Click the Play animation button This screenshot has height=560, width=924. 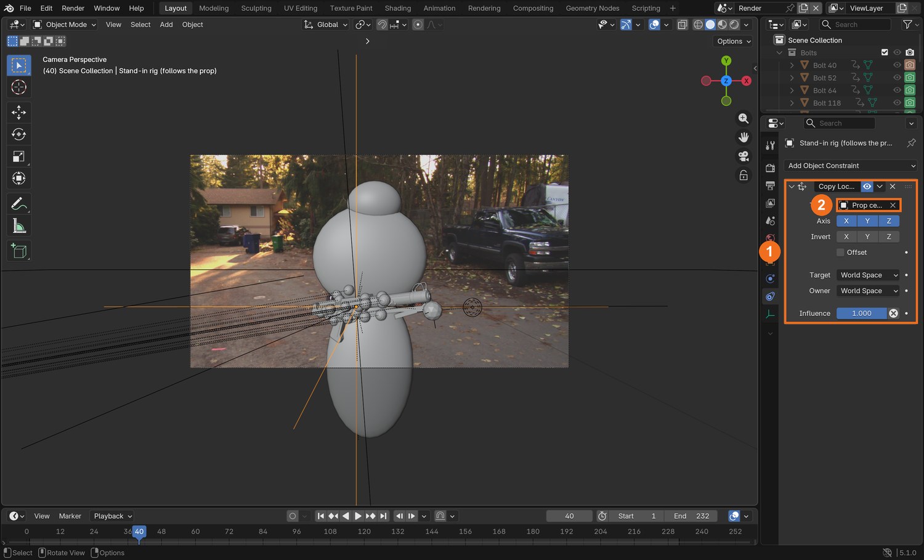pos(358,516)
